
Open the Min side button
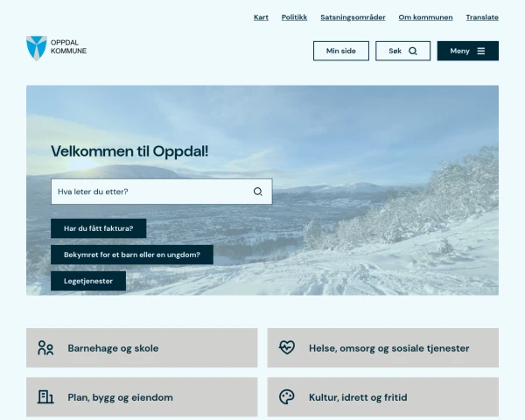pyautogui.click(x=341, y=51)
